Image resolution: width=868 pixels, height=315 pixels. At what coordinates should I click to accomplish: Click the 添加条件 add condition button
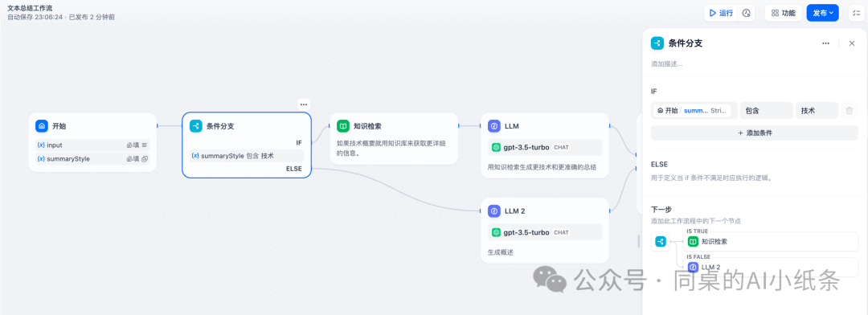[x=755, y=133]
